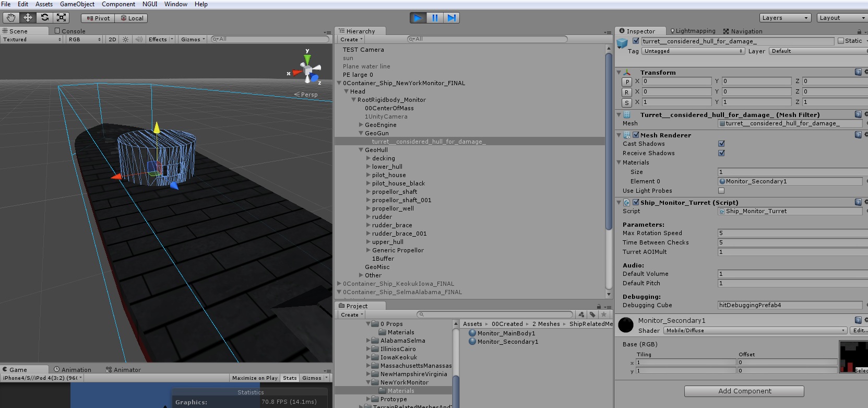
Task: Click the Step frame button
Action: point(451,18)
